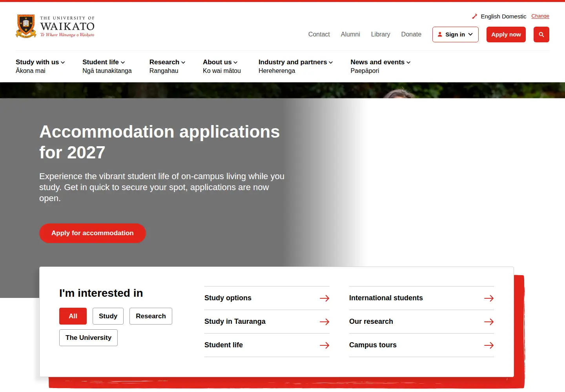
Task: Expand the Research navigation menu
Action: (x=167, y=62)
